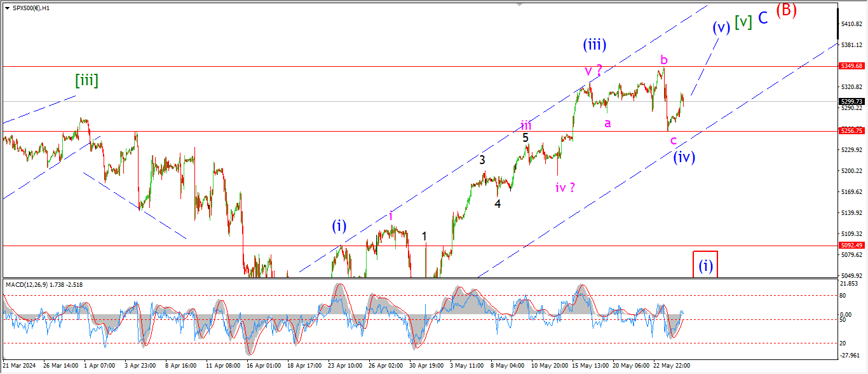This screenshot has width=868, height=374.
Task: Select the red 5349.68 price level tag
Action: (850, 66)
